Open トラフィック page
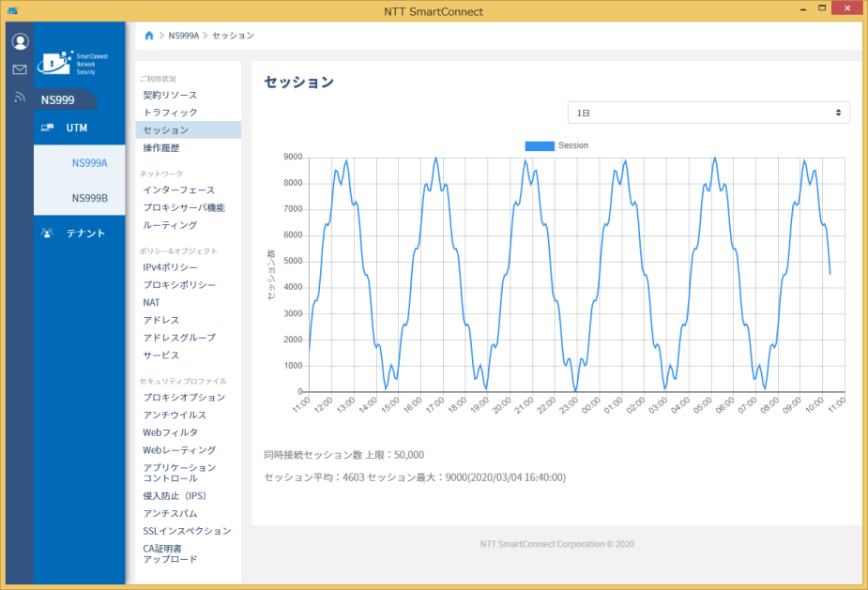This screenshot has width=868, height=590. [170, 113]
